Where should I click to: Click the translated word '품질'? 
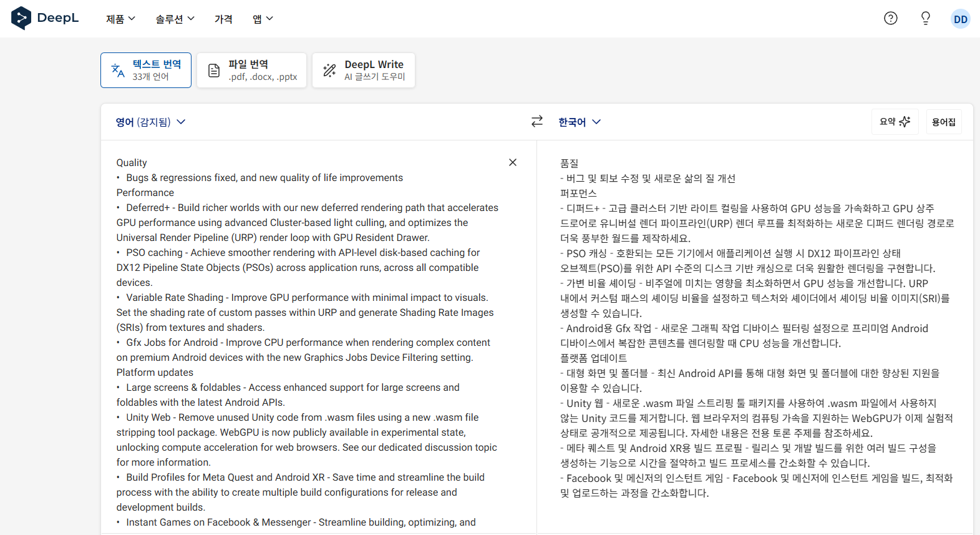569,164
